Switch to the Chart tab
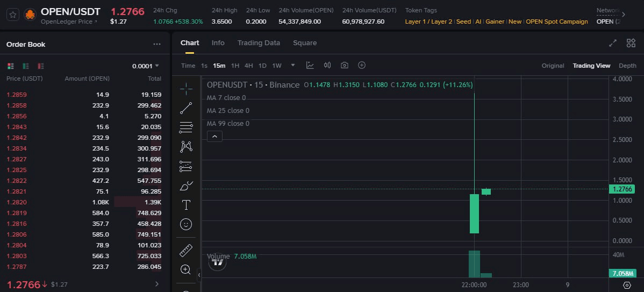Viewport: 644px width, 292px height. pos(190,43)
